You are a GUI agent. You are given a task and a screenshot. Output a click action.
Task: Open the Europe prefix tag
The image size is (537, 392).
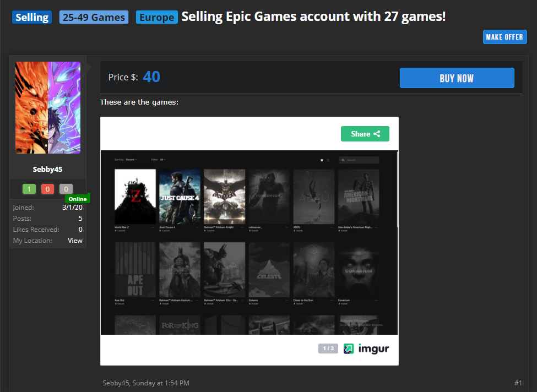coord(157,18)
